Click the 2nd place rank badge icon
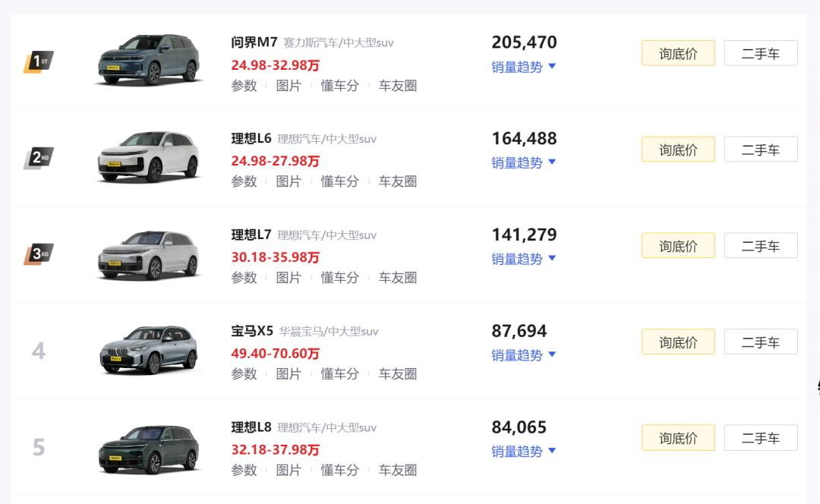This screenshot has height=504, width=820. [39, 158]
